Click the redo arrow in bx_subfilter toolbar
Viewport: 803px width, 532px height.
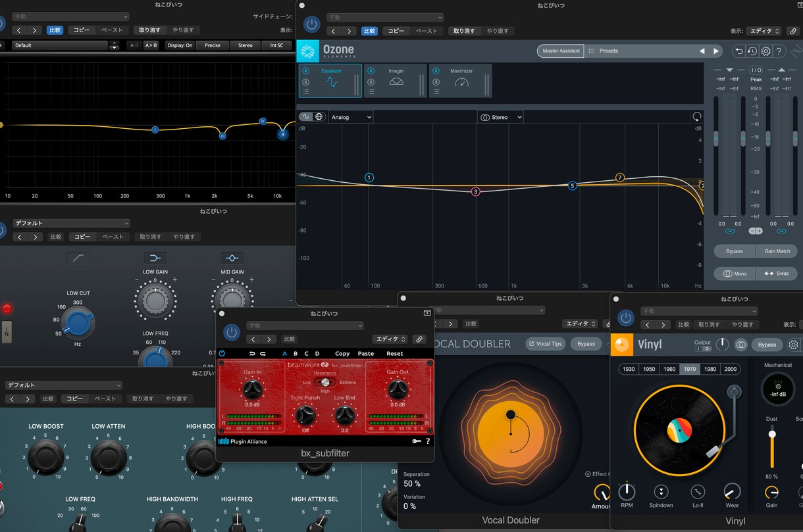point(263,354)
